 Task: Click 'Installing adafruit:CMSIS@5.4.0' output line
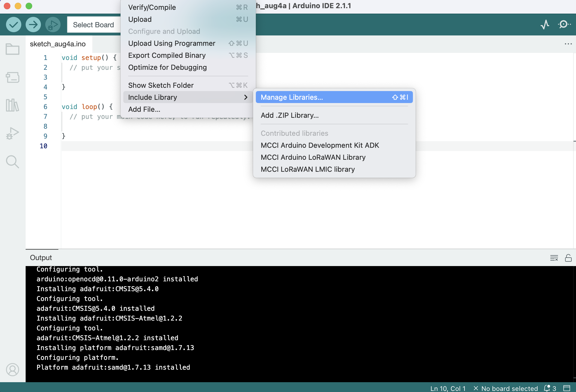(97, 289)
